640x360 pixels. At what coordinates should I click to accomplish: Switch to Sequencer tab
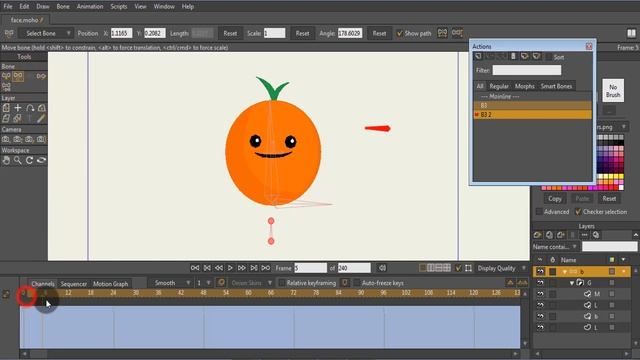tap(73, 284)
